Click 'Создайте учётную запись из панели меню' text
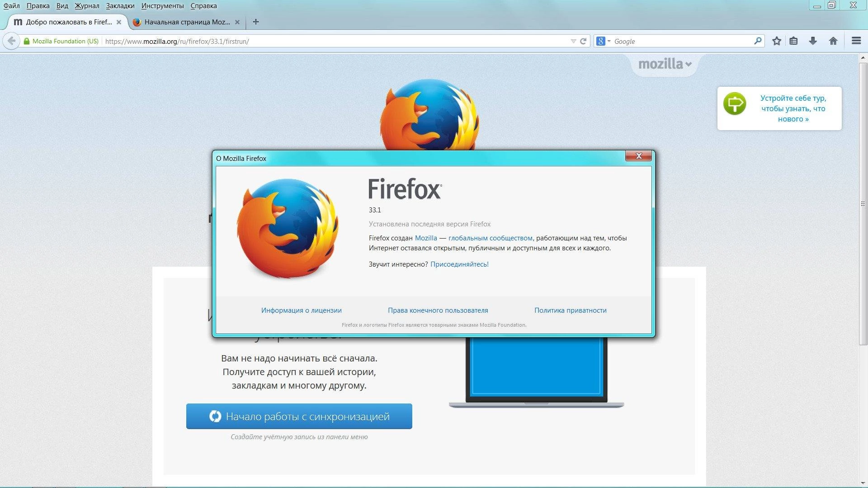Screen dimensions: 868x488 tap(299, 437)
